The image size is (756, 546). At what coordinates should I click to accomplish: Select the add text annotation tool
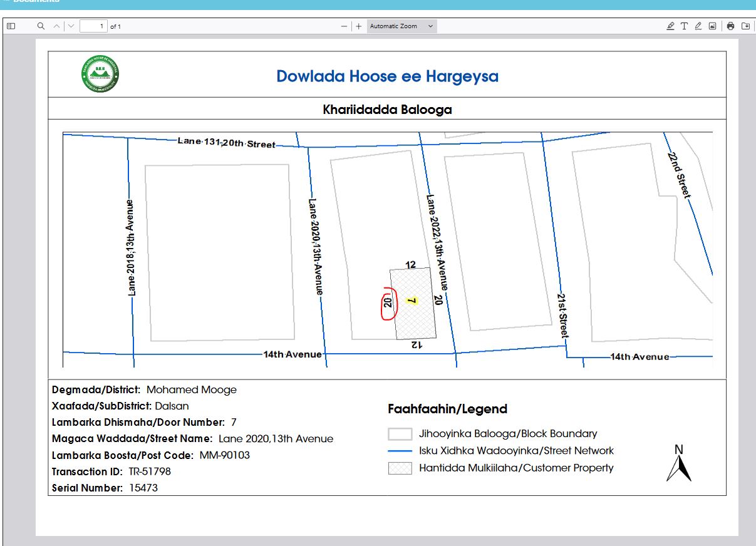pyautogui.click(x=685, y=26)
